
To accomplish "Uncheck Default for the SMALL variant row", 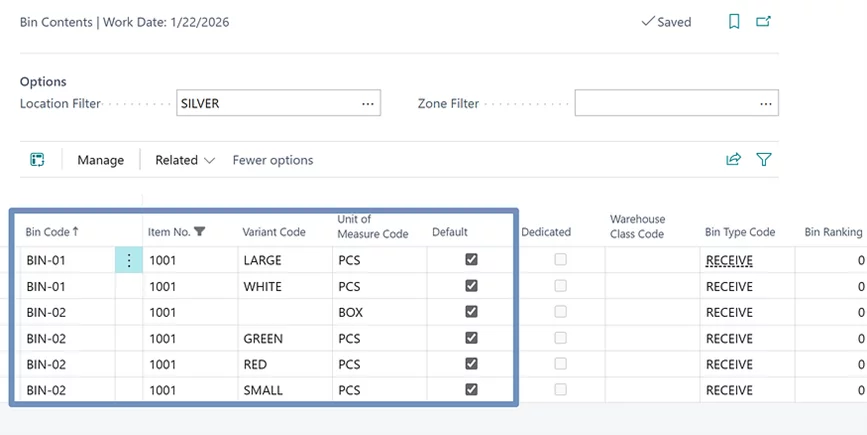I will click(471, 390).
